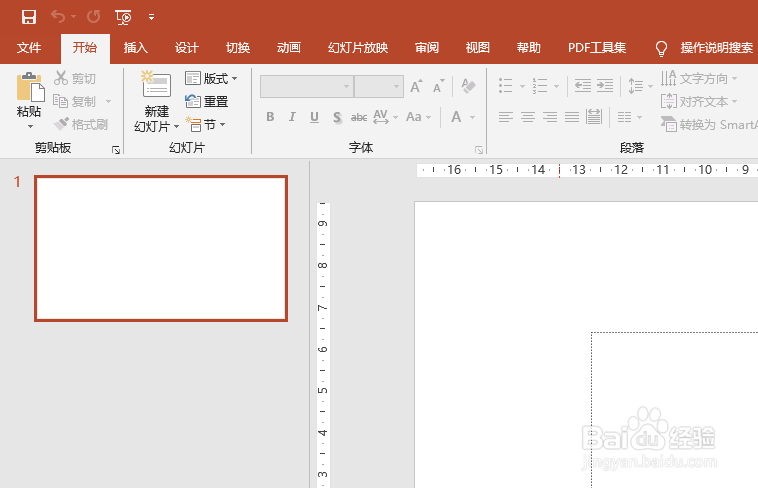Click the Undo arrow icon
The height and width of the screenshot is (488, 758).
point(58,17)
